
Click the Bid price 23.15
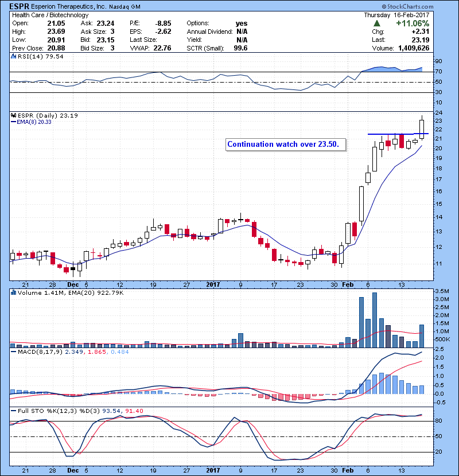106,40
